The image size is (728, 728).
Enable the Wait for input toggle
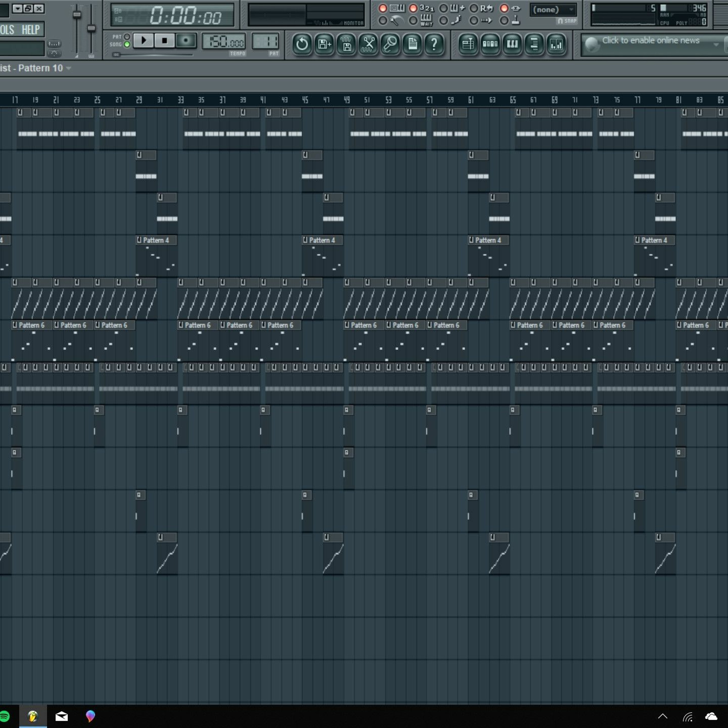413,21
